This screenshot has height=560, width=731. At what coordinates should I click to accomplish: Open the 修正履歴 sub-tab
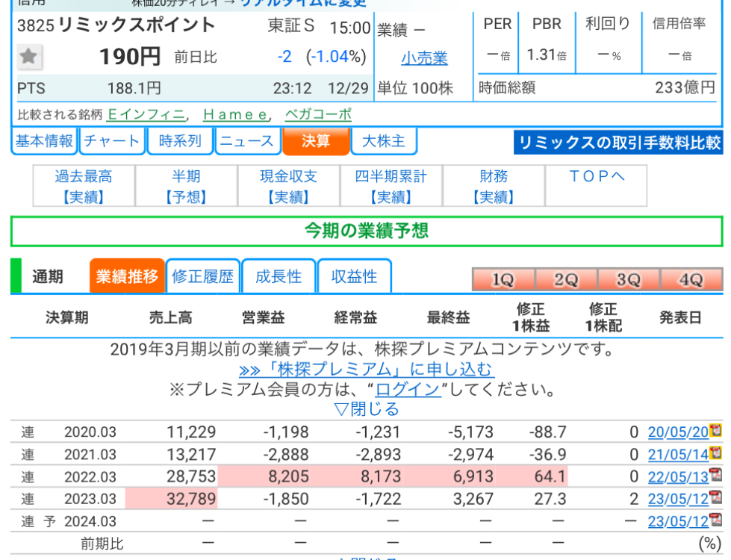pyautogui.click(x=203, y=276)
